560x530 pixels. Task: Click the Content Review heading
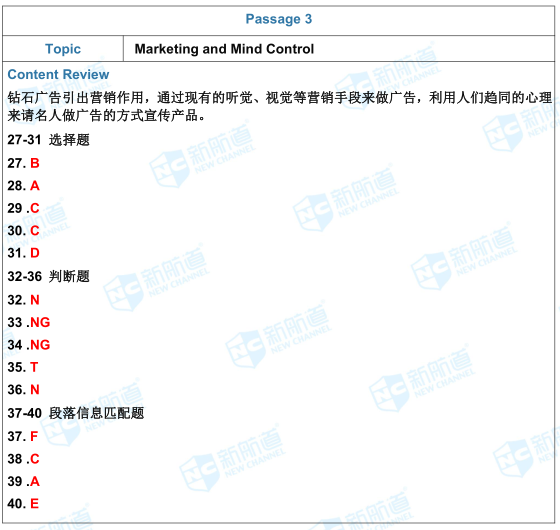[x=58, y=74]
